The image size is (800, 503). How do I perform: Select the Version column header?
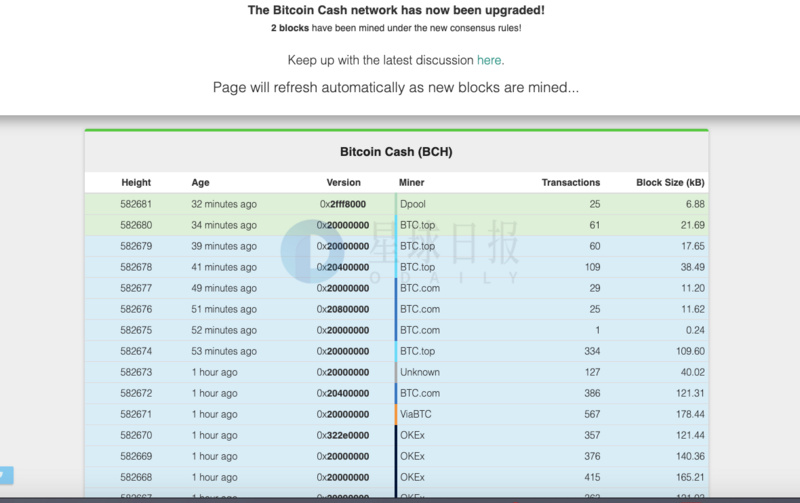[343, 183]
